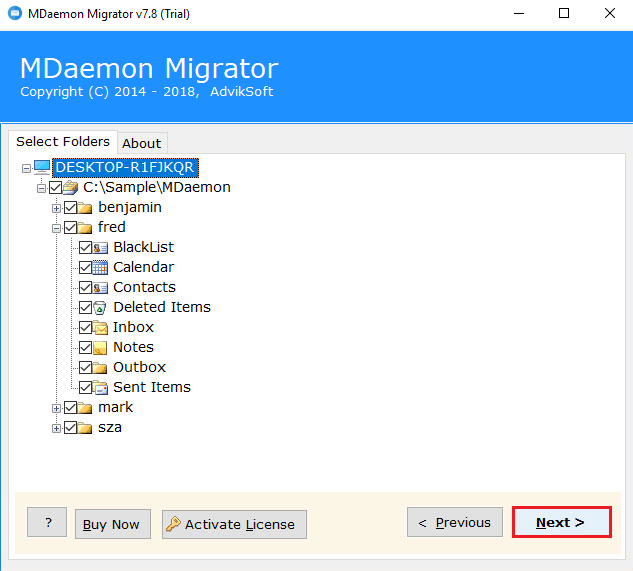Collapse the DESKTOP-R1FJKQR root node
Viewport: 633px width, 571px height.
pos(26,168)
